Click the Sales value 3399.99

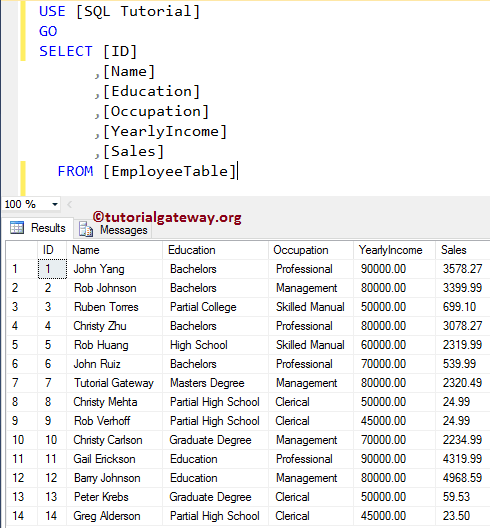pos(462,288)
